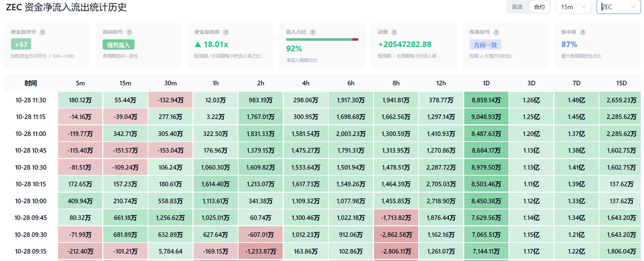Open the 15m interval dropdown
Screen dimensions: 644x261
click(574, 7)
